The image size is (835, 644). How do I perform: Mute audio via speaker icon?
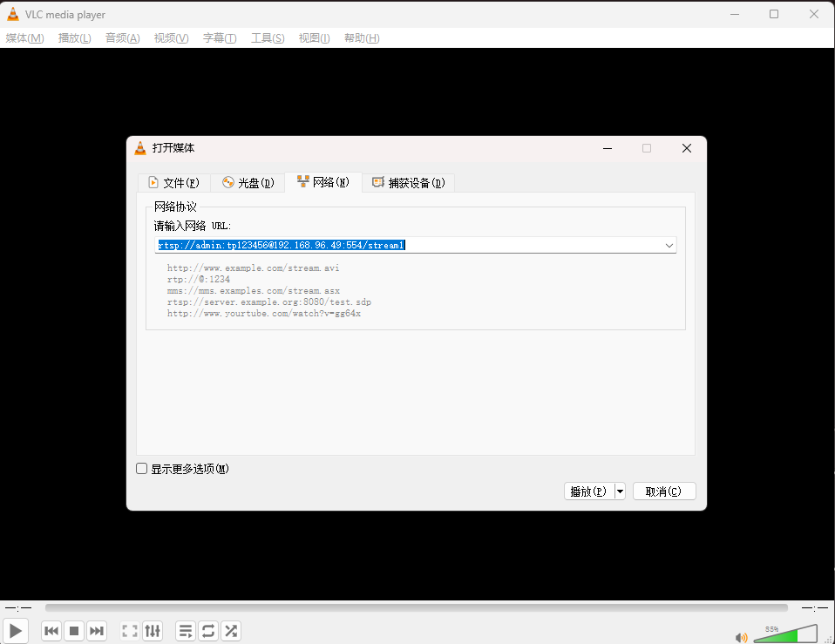point(741,637)
